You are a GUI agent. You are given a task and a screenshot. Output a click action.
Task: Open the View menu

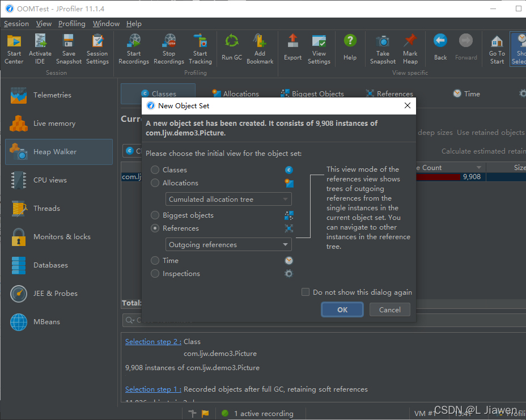click(44, 24)
